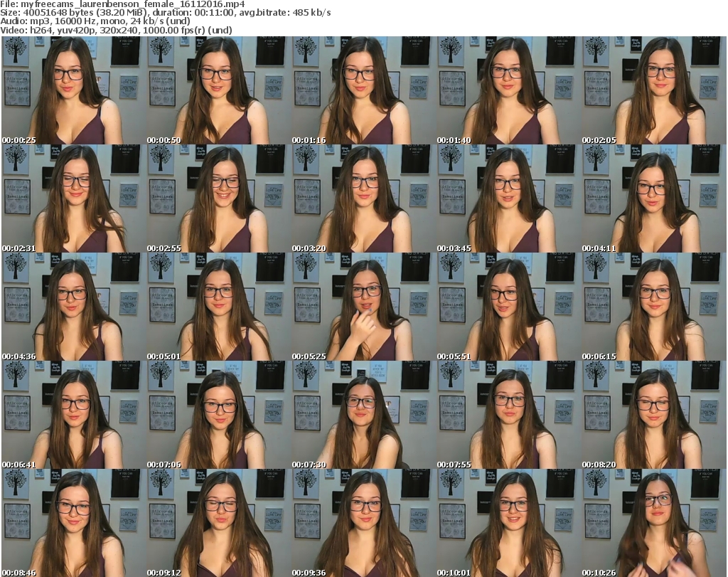Open the frame marked 00:03:20
The height and width of the screenshot is (577, 728).
click(x=363, y=198)
